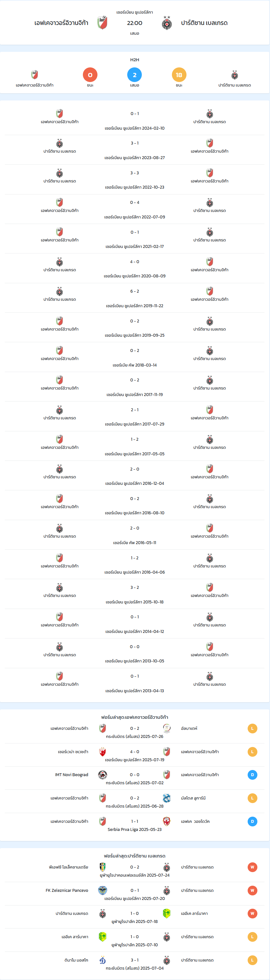Click IMT Novi Beograd team name
The width and height of the screenshot is (270, 980).
pyautogui.click(x=72, y=775)
